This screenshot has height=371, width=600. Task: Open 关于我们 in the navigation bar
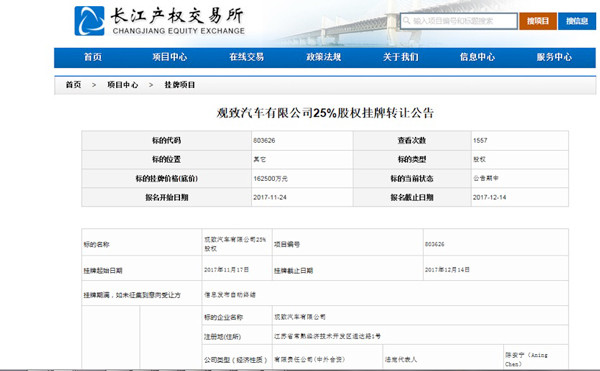[401, 57]
